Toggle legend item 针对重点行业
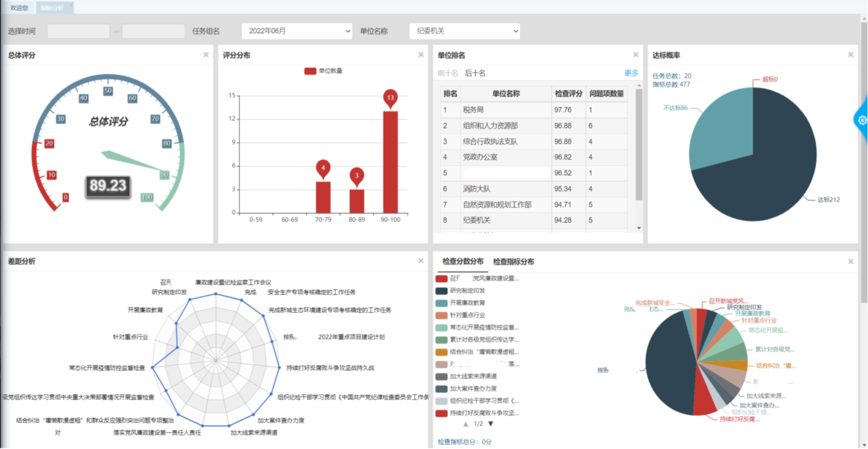 point(460,315)
